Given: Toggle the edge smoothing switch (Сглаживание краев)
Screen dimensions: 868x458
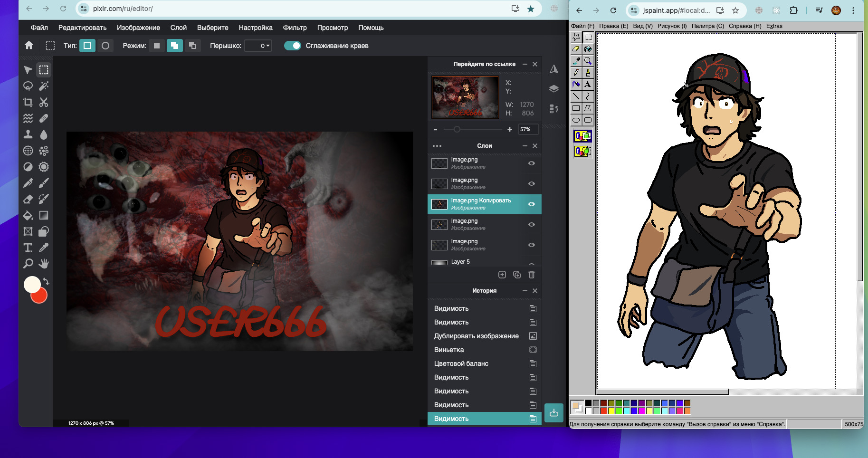Looking at the screenshot, I should tap(293, 46).
